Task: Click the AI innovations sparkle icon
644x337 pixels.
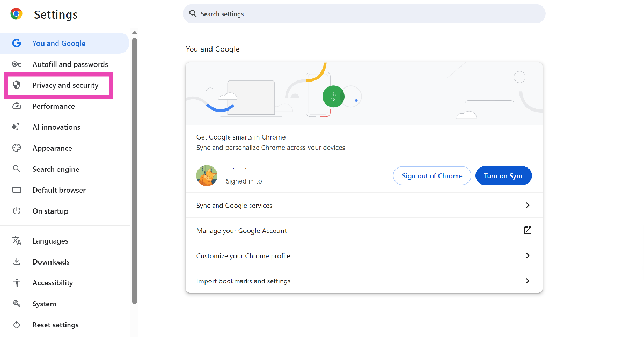Action: point(17,127)
